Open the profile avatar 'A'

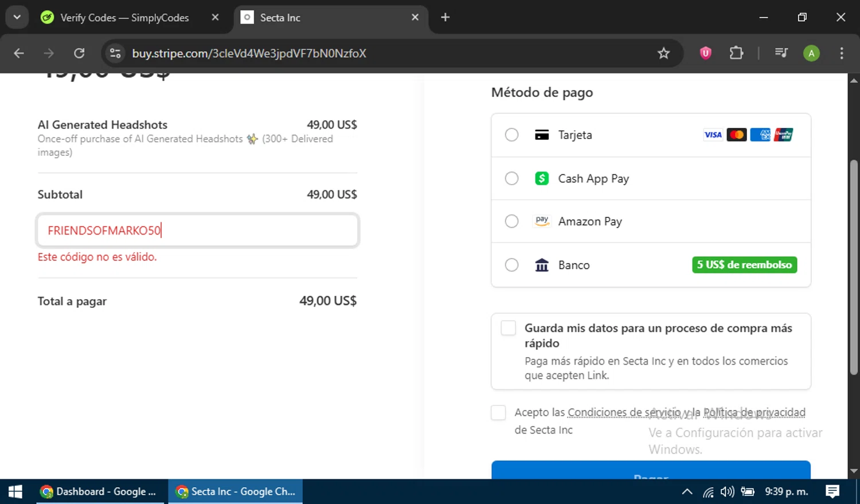[811, 53]
